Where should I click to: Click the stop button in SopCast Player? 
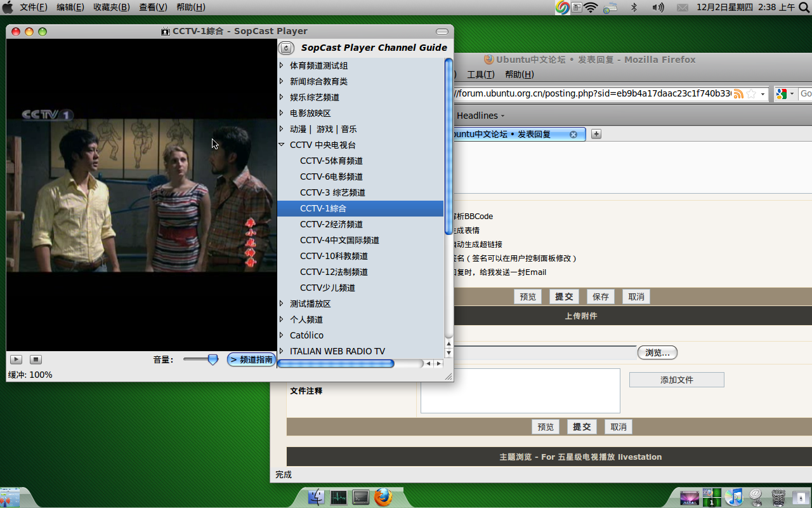[x=36, y=359]
